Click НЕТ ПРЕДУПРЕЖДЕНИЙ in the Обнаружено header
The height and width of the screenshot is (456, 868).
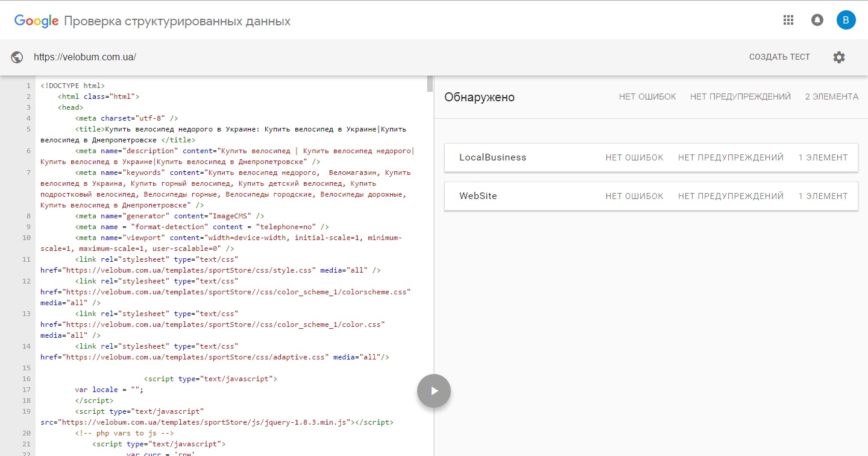pos(740,97)
